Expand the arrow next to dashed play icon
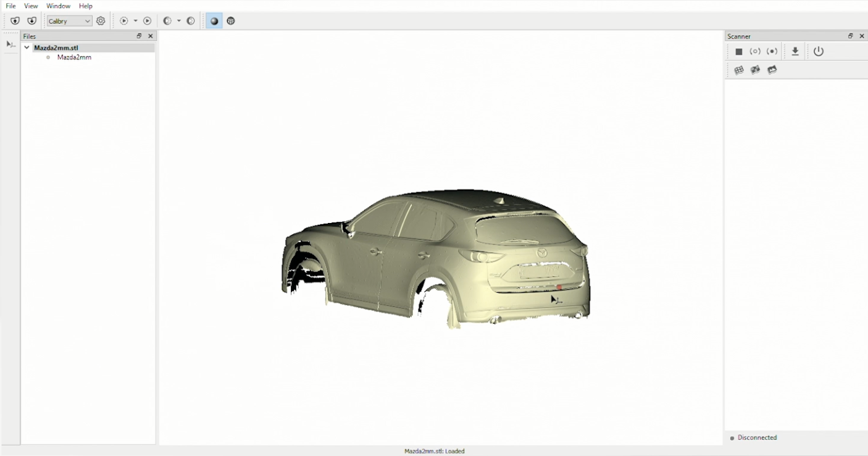The width and height of the screenshot is (868, 456). 136,21
